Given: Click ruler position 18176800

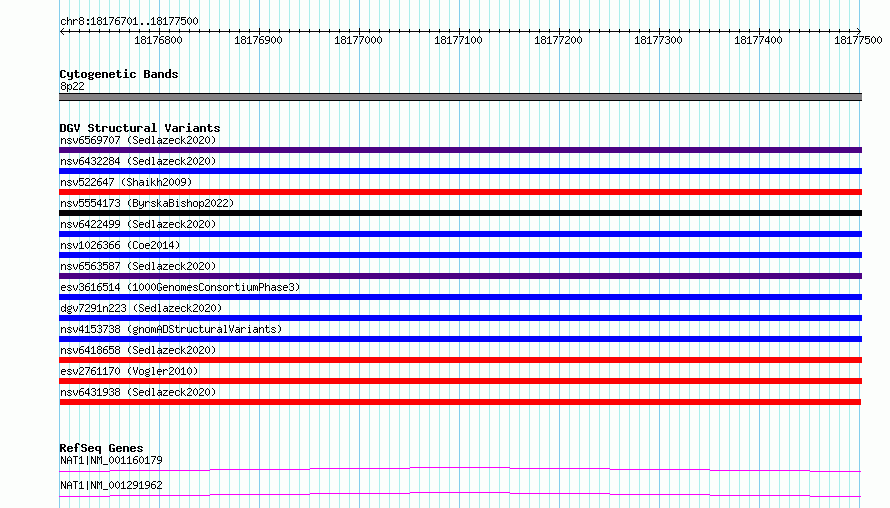Looking at the screenshot, I should point(158,40).
